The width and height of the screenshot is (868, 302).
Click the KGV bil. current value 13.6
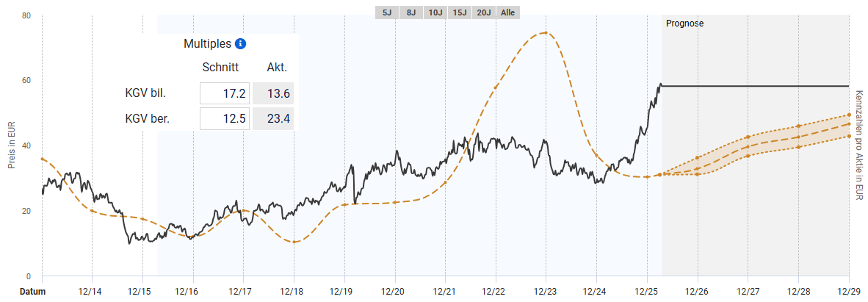pyautogui.click(x=273, y=94)
